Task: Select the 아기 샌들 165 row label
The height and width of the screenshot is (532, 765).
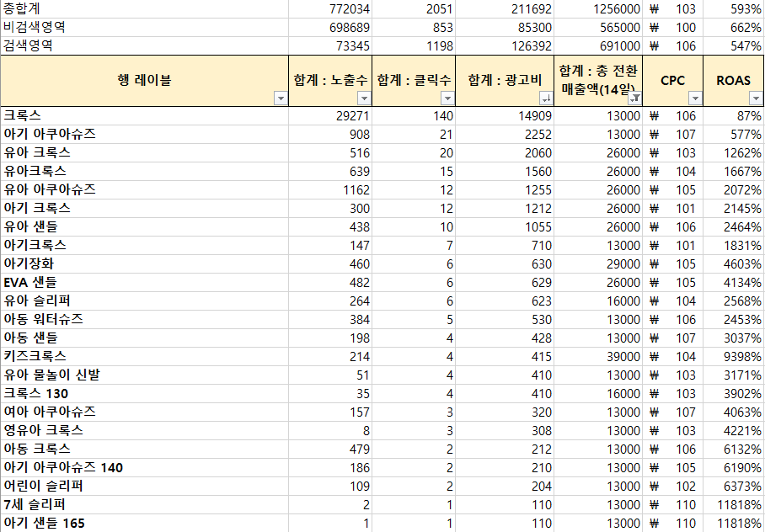Action: tap(45, 524)
